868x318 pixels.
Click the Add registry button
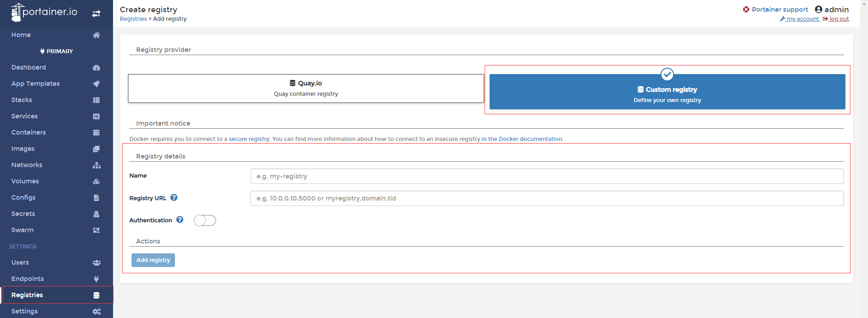[x=153, y=260]
